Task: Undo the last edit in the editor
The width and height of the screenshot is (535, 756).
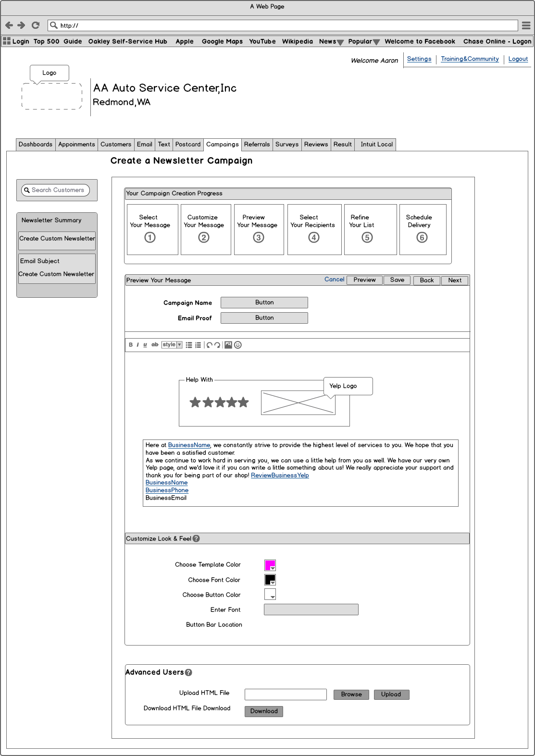Action: pyautogui.click(x=210, y=345)
